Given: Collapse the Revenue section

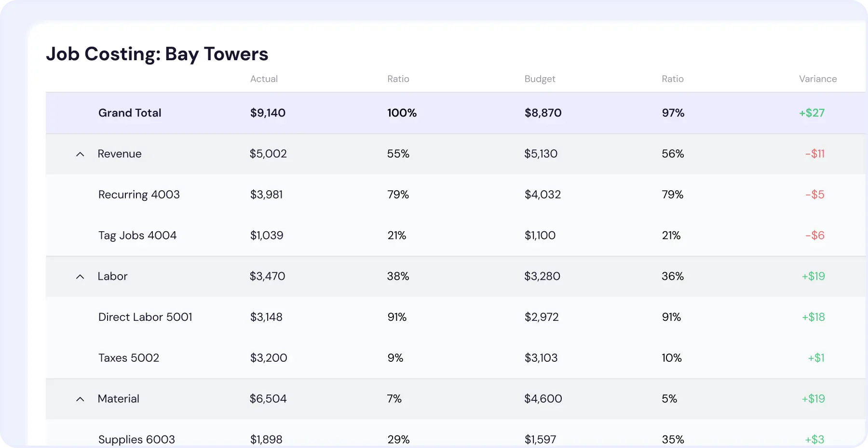Looking at the screenshot, I should click(x=80, y=154).
